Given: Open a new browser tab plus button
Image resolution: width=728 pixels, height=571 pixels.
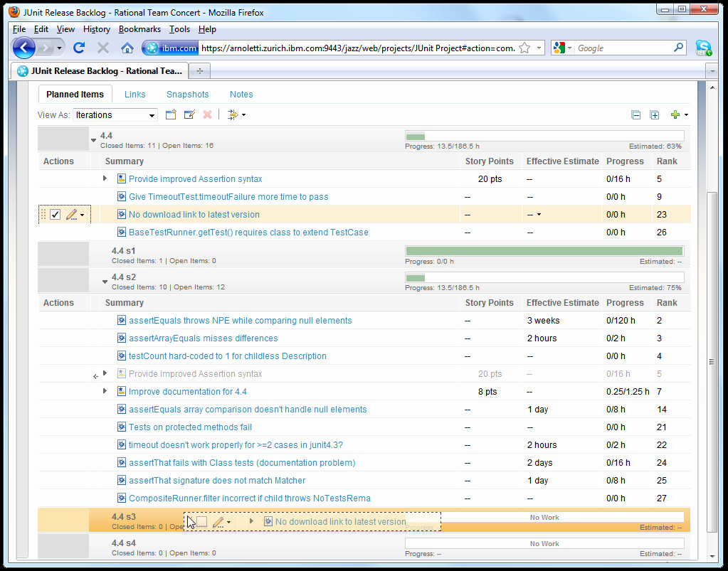Looking at the screenshot, I should pos(200,71).
